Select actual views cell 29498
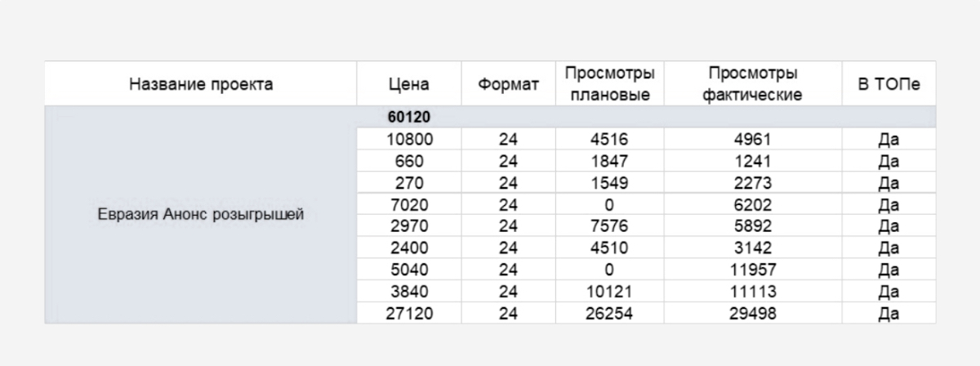 click(x=752, y=314)
